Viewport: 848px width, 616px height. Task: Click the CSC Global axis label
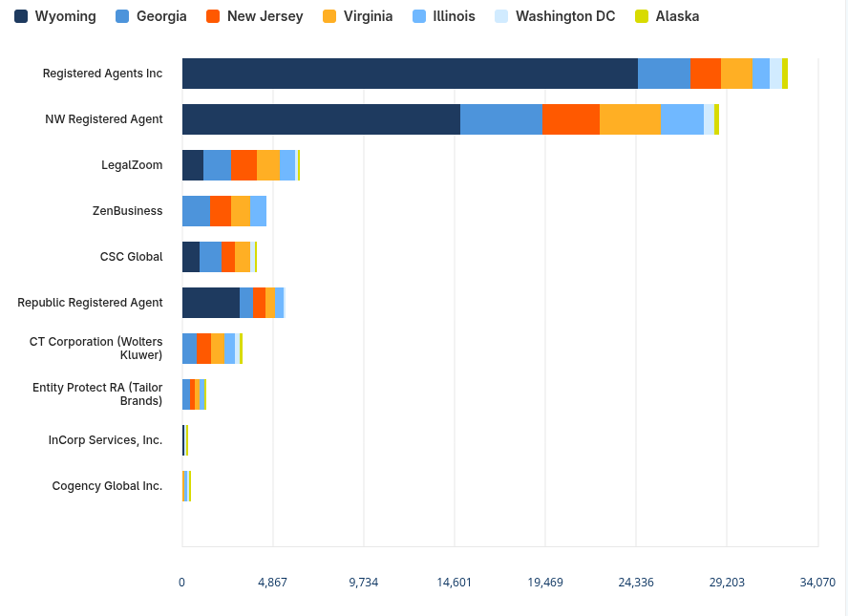(132, 257)
